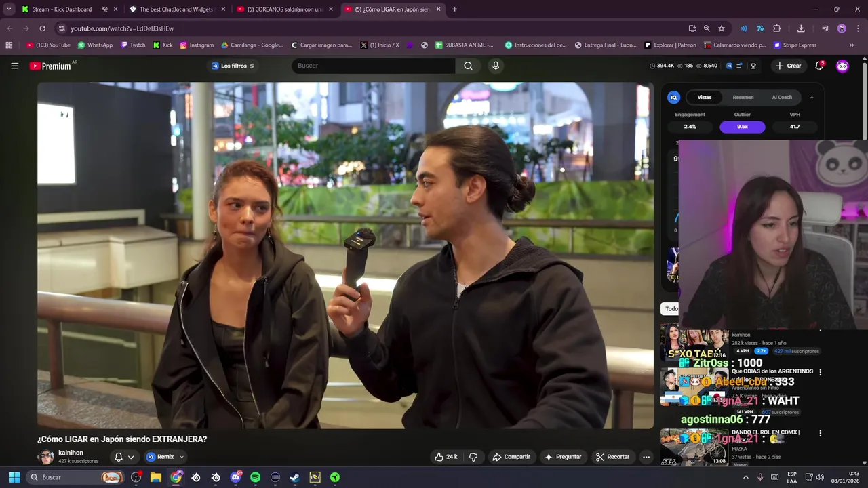
Task: Search YouTube with the magnifier button
Action: coord(468,66)
